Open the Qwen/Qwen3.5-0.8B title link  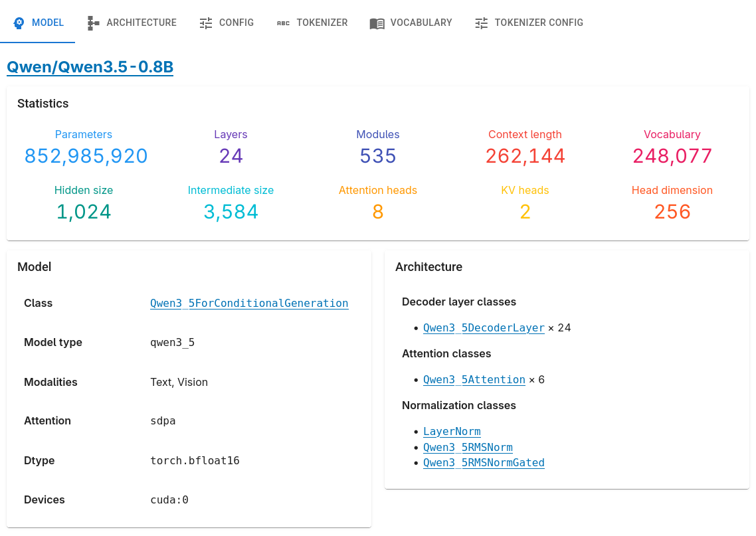click(90, 66)
